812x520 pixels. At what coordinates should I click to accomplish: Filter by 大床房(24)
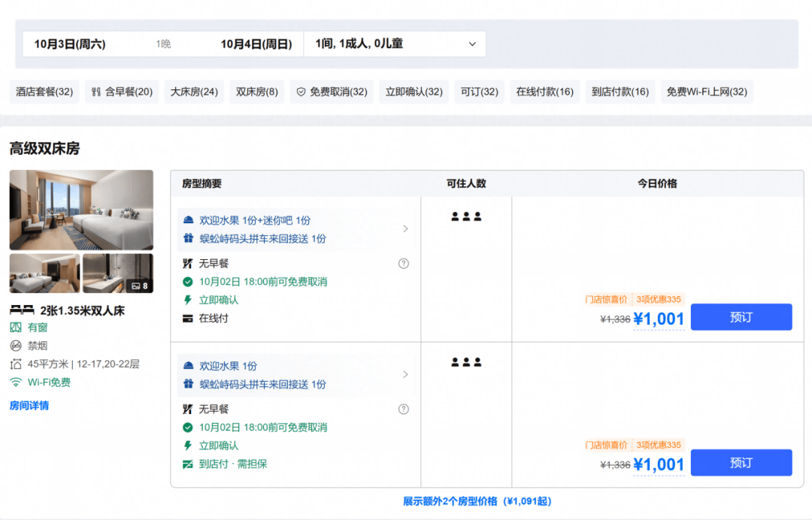(194, 92)
